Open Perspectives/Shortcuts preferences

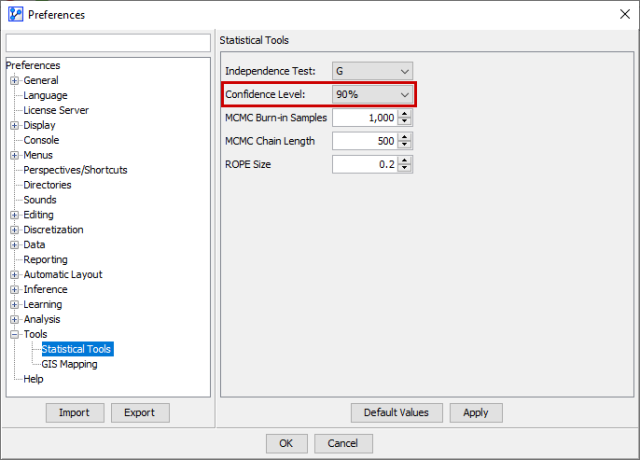pyautogui.click(x=76, y=170)
